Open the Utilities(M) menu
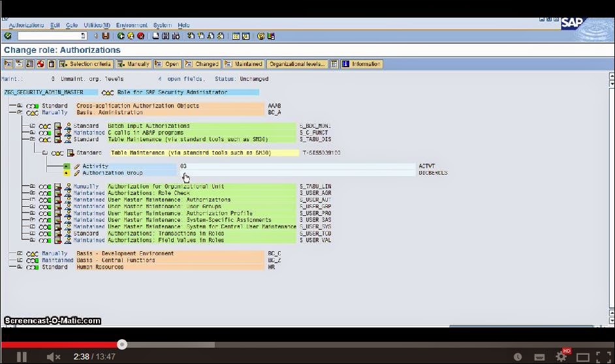 click(97, 25)
